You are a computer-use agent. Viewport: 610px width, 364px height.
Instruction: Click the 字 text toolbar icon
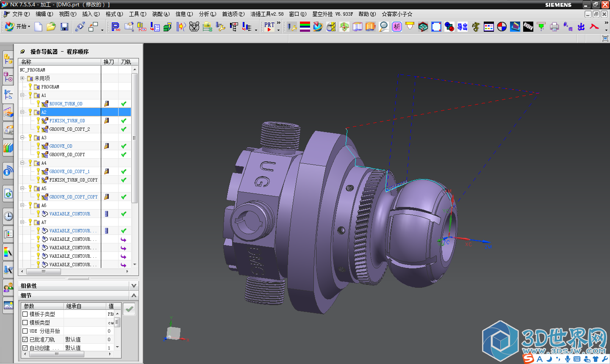pos(476,27)
